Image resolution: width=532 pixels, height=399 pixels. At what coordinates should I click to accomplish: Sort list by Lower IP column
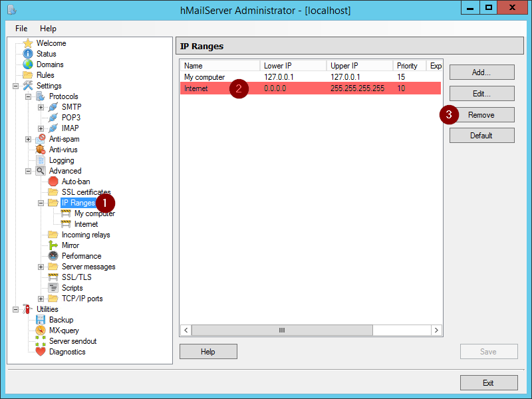(x=293, y=65)
